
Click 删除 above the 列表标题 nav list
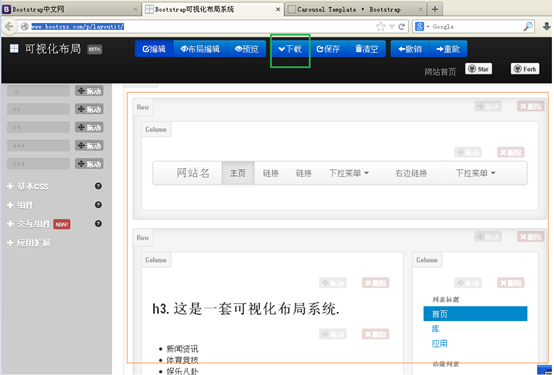pyautogui.click(x=511, y=283)
